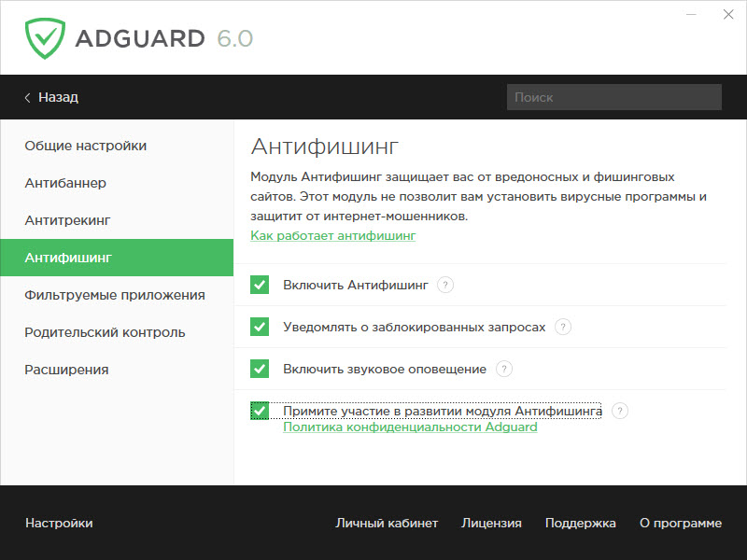The height and width of the screenshot is (560, 747).
Task: Open Расширения section
Action: tap(117, 370)
